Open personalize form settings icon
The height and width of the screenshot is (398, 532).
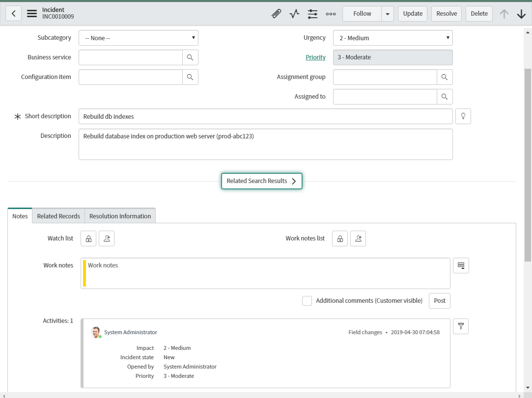(312, 14)
